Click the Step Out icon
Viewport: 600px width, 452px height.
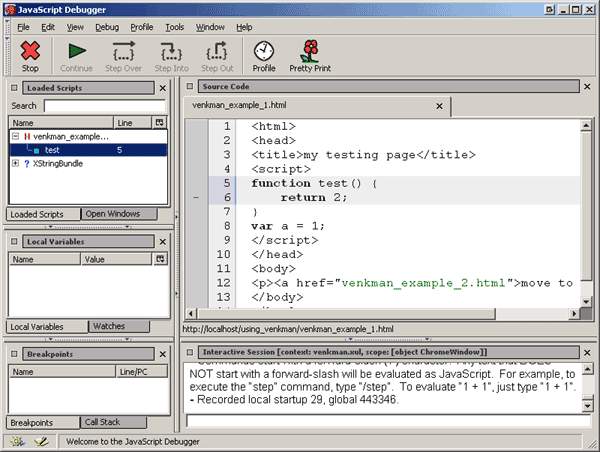[217, 51]
